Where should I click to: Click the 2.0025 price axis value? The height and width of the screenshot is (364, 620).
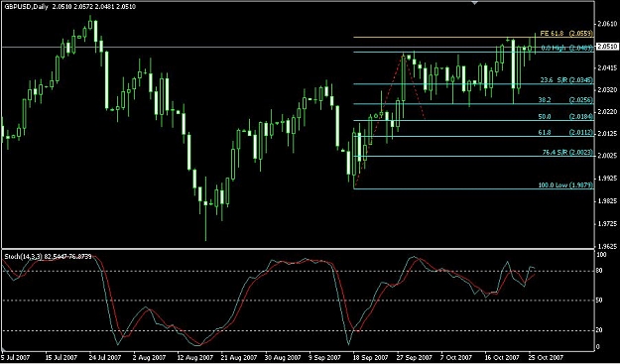608,157
